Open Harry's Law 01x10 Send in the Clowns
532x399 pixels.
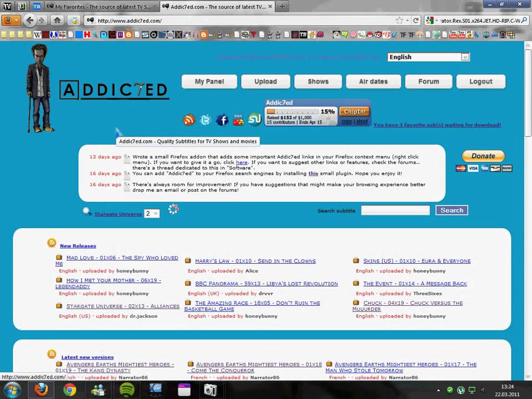[255, 261]
